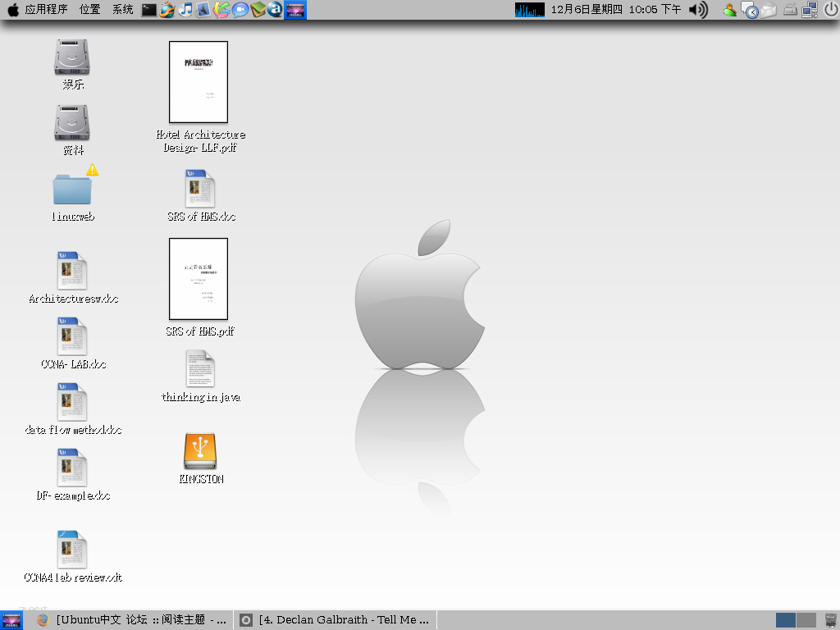
Task: Open the mail envelope tray icon
Action: pyautogui.click(x=768, y=10)
